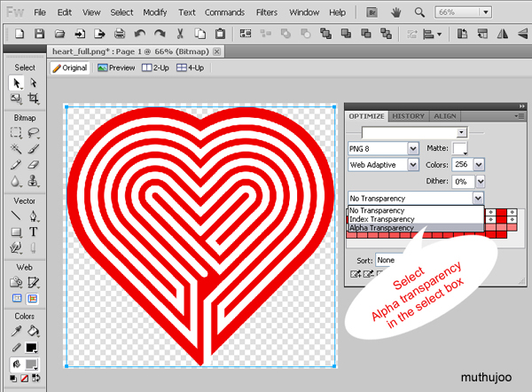The image size is (532, 392).
Task: Switch to Preview view
Action: [x=116, y=68]
